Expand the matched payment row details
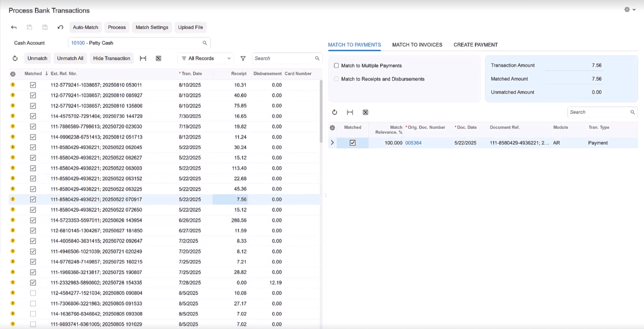This screenshot has width=644, height=329. [332, 143]
